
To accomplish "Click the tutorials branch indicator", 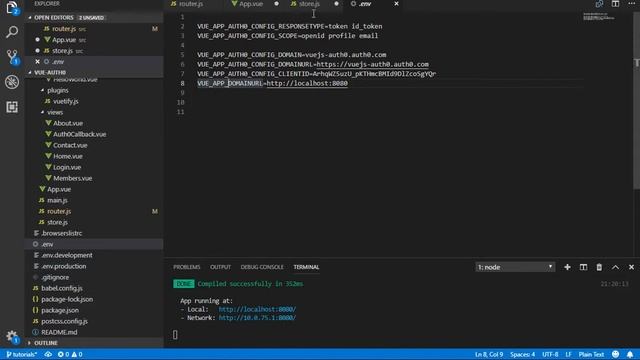I will click(22, 354).
